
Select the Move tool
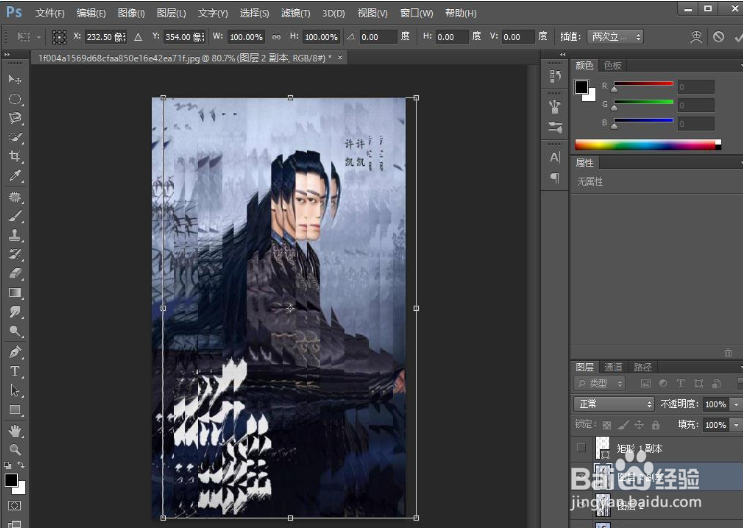click(x=15, y=79)
